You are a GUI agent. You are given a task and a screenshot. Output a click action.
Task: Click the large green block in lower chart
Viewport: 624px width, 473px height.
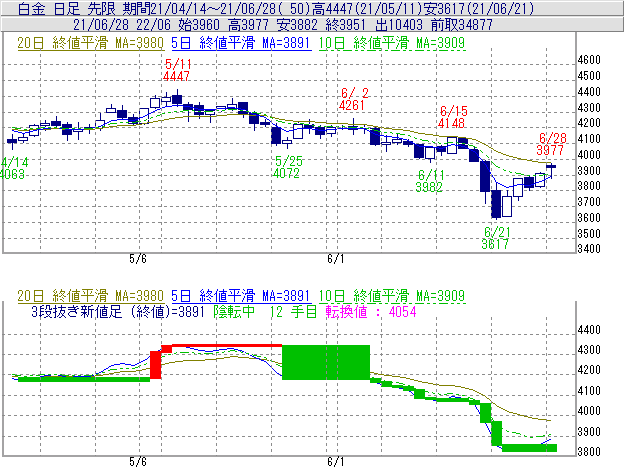pos(326,362)
